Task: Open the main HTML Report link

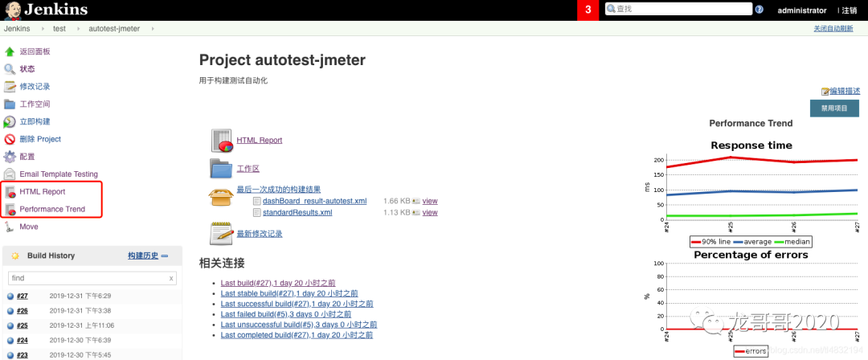Action: pyautogui.click(x=259, y=141)
